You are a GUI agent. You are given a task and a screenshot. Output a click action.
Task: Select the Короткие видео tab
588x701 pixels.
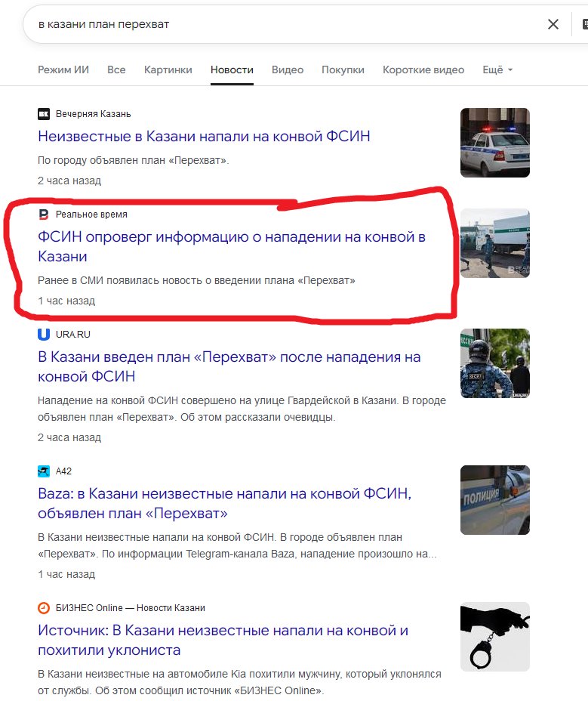[x=423, y=69]
